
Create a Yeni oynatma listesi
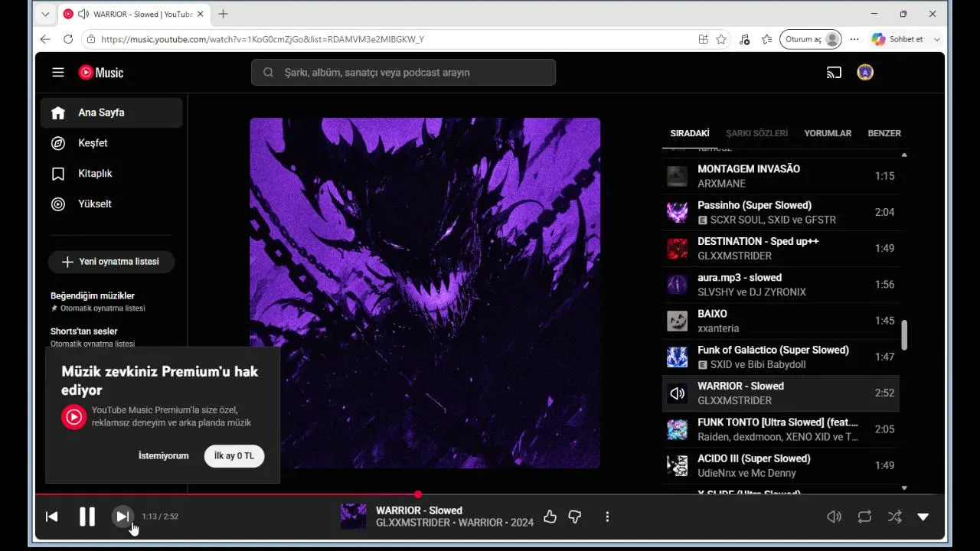(x=111, y=262)
